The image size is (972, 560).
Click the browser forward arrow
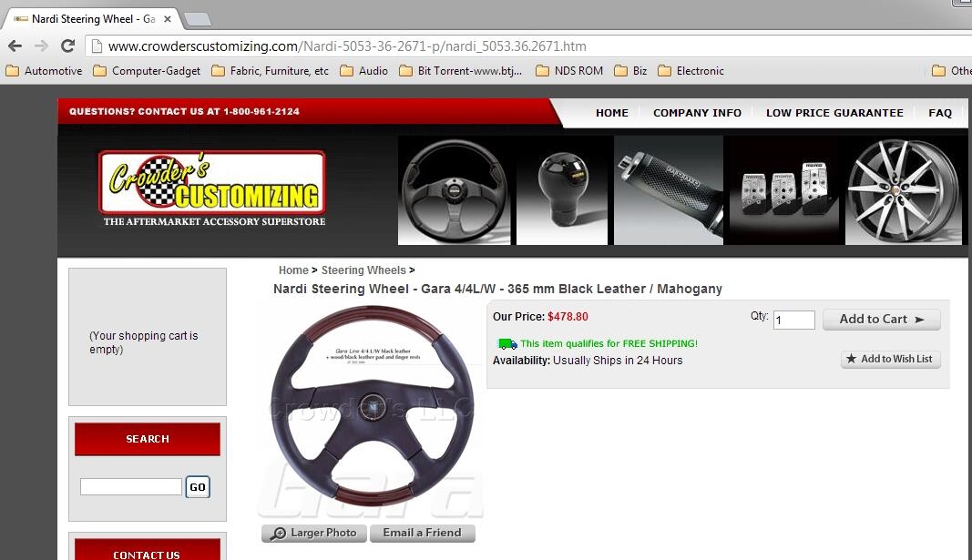pos(41,46)
